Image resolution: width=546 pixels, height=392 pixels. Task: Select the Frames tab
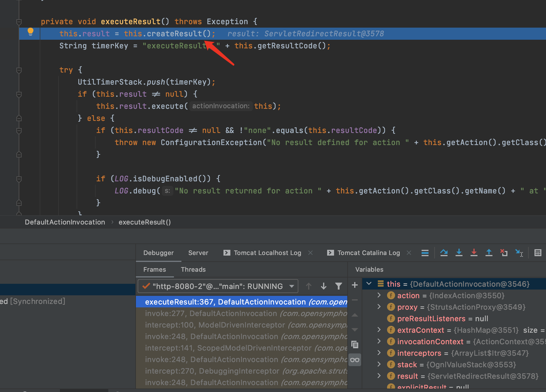tap(155, 269)
